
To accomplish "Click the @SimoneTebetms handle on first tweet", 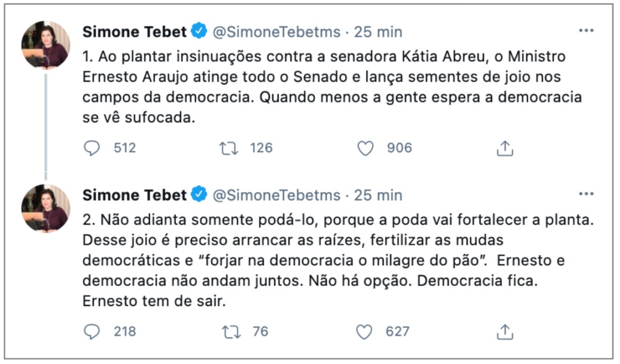I will click(277, 31).
